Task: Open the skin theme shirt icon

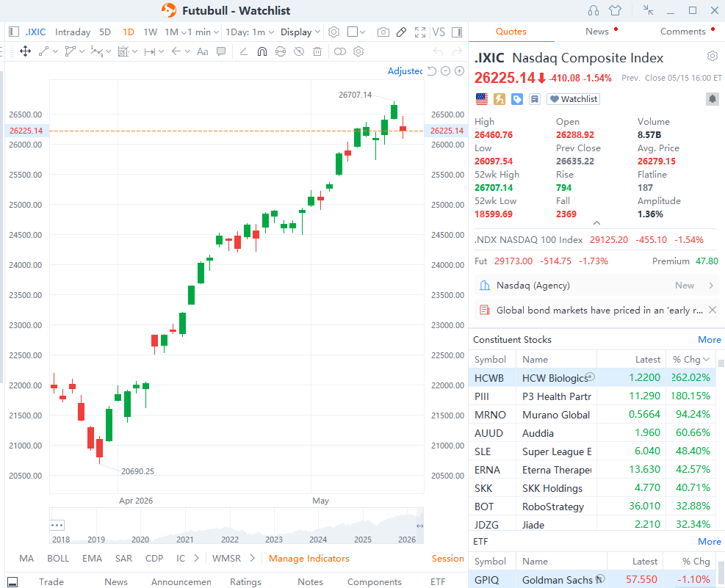Action: point(615,10)
